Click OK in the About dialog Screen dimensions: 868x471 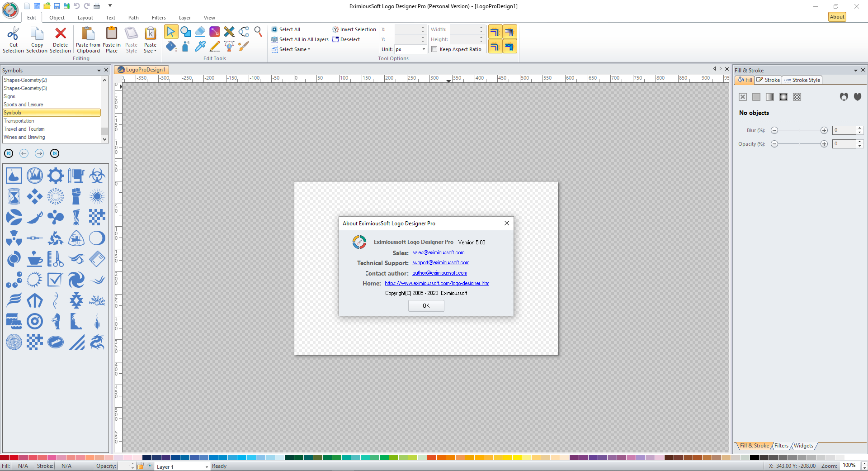tap(426, 306)
